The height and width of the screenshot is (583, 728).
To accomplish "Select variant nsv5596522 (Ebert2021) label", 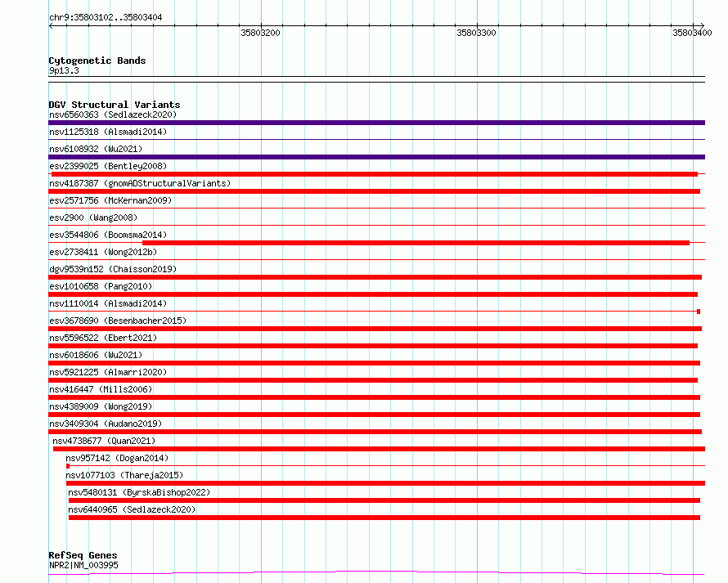I will point(103,338).
